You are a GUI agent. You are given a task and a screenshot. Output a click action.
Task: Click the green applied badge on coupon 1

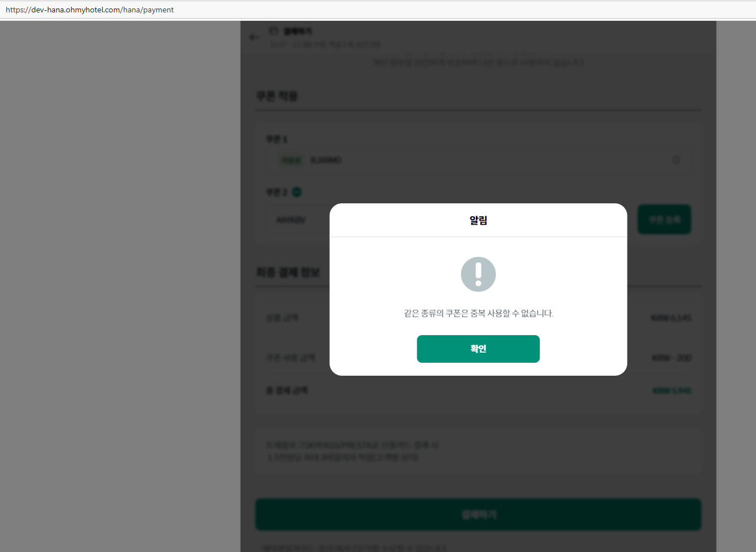pos(291,161)
